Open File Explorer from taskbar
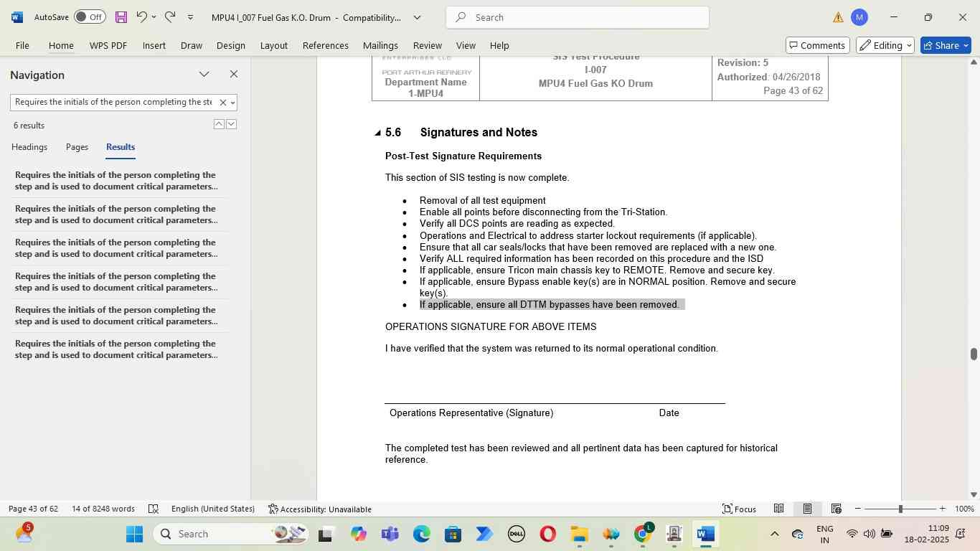Image resolution: width=980 pixels, height=551 pixels. pos(580,534)
